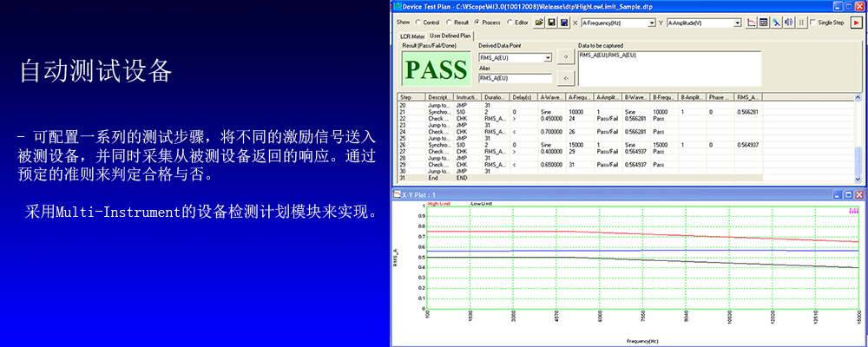This screenshot has width=868, height=347.
Task: Click the High Limit legend label in plot
Action: point(438,204)
